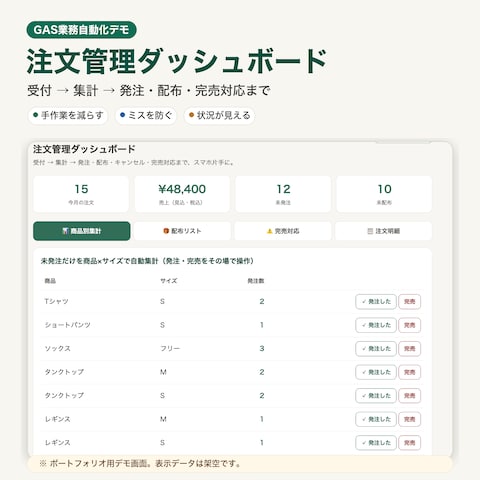This screenshot has height=480, width=480.
Task: Select タンクトップ name in the M row
Action: pos(64,372)
